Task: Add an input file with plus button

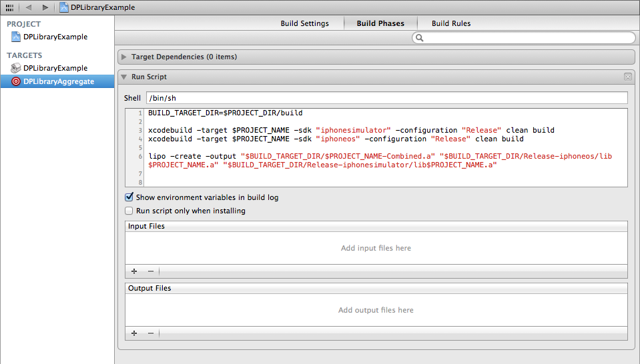Action: [134, 271]
